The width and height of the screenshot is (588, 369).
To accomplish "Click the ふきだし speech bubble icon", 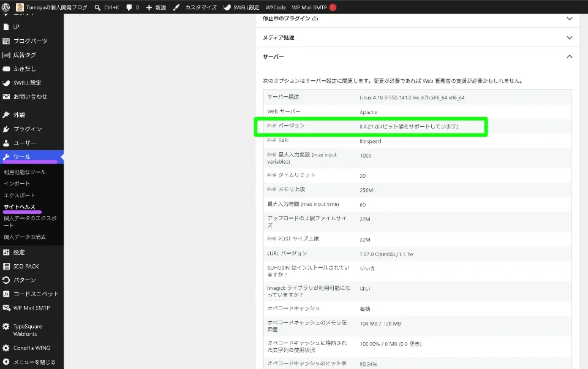I will (x=6, y=69).
